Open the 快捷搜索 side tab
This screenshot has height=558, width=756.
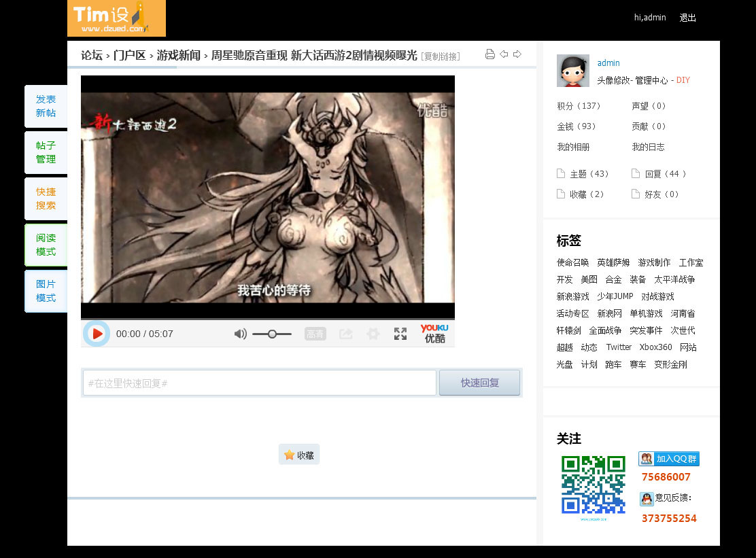(46, 198)
